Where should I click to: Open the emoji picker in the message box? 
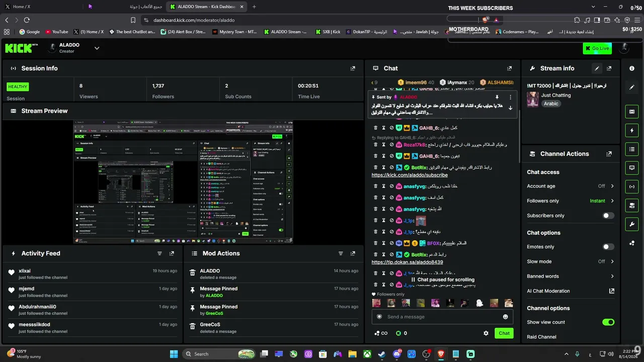(505, 317)
